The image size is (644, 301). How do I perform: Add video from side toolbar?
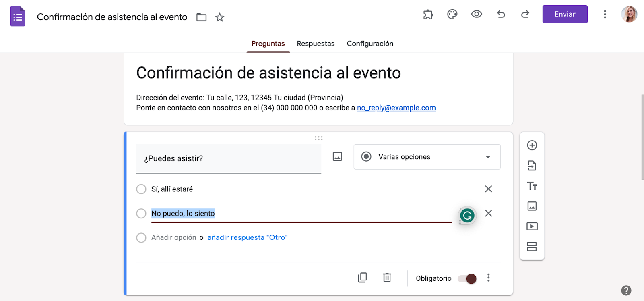click(532, 226)
